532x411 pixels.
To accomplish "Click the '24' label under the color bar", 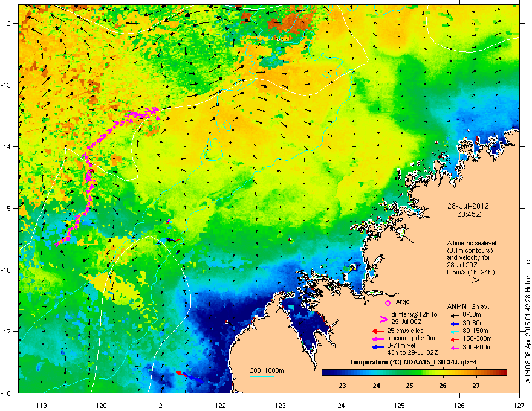I will (376, 386).
